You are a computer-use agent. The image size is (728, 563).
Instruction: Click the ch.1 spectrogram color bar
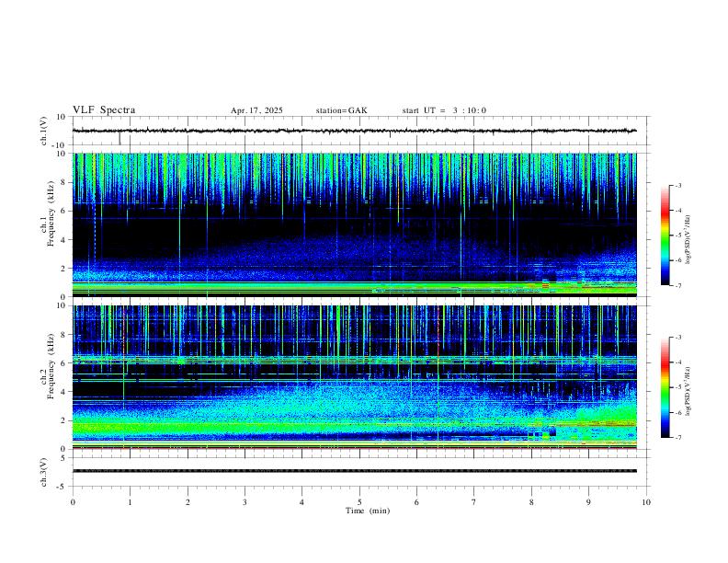tap(665, 236)
